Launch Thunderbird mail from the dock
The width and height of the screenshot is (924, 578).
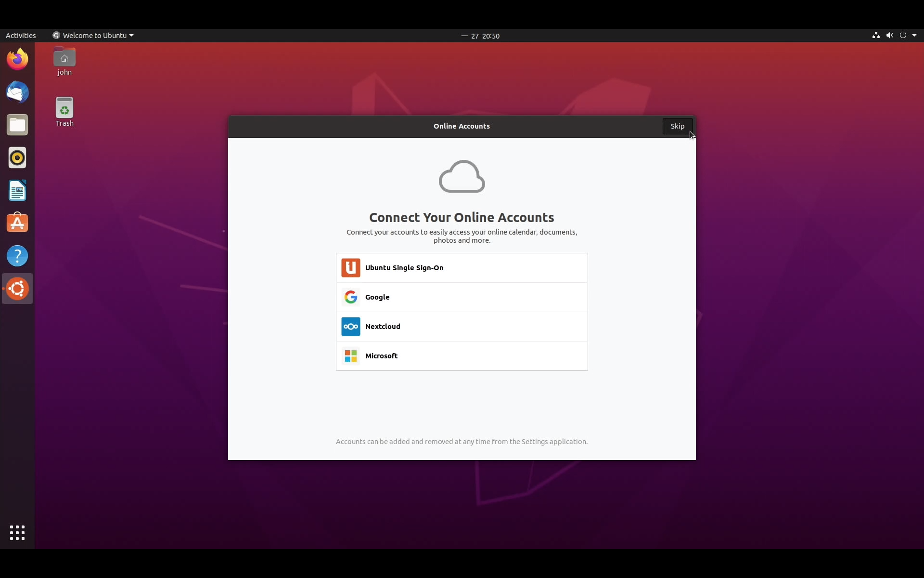[17, 92]
